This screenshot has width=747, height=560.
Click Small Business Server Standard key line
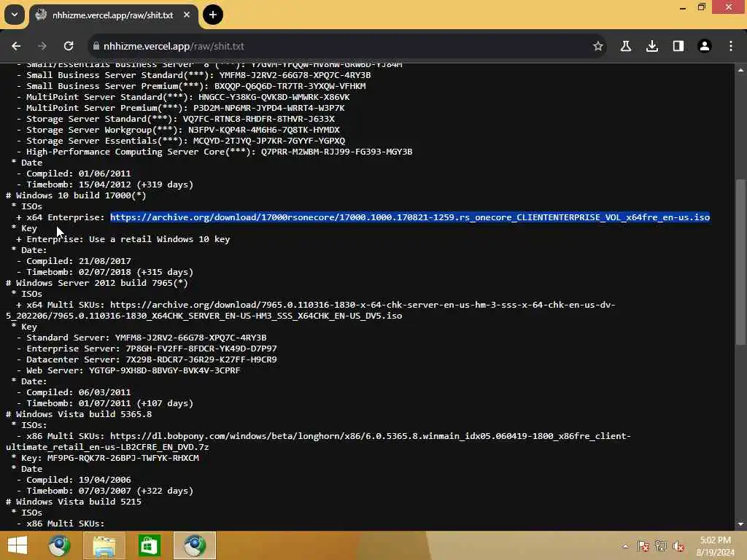pyautogui.click(x=193, y=75)
